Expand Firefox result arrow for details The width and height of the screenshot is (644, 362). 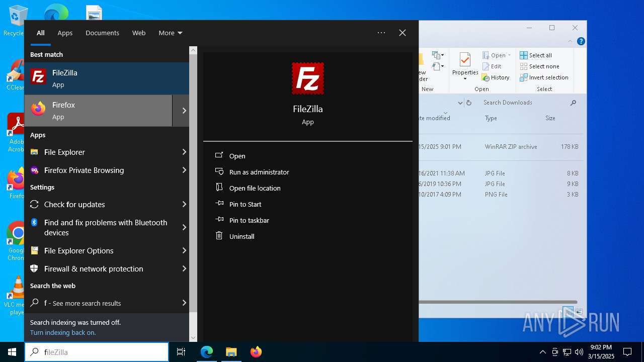pyautogui.click(x=184, y=111)
